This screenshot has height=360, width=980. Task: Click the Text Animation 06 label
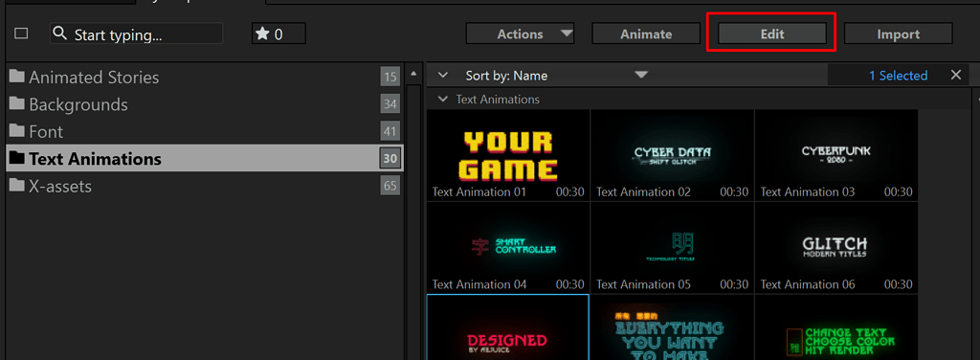click(x=808, y=284)
